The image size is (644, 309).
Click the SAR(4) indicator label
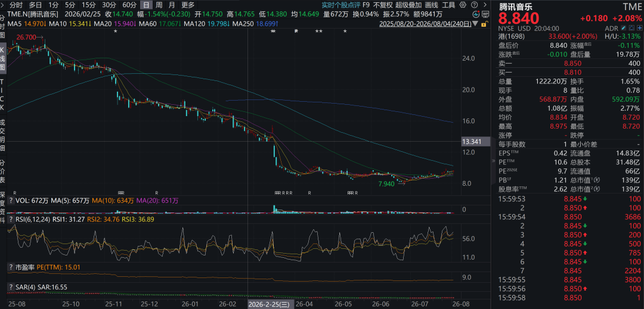(26, 288)
